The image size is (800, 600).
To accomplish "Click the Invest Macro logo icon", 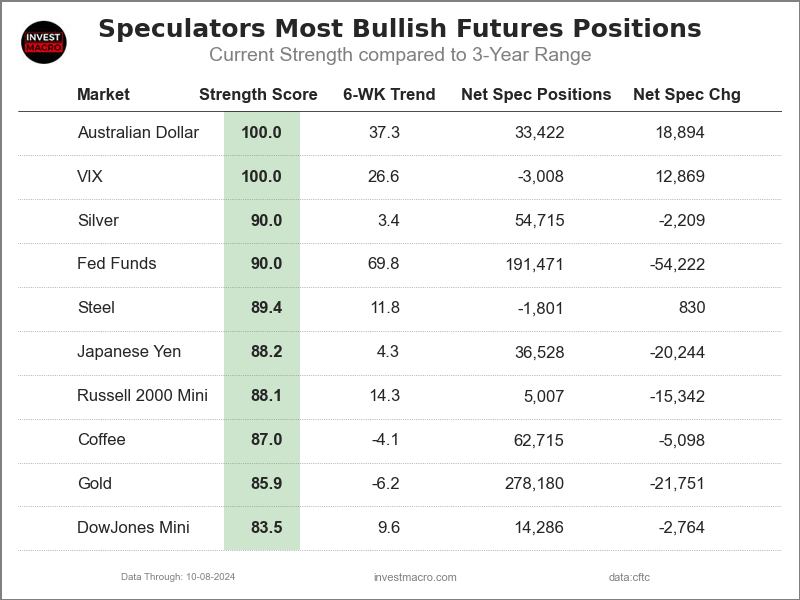I will (43, 42).
